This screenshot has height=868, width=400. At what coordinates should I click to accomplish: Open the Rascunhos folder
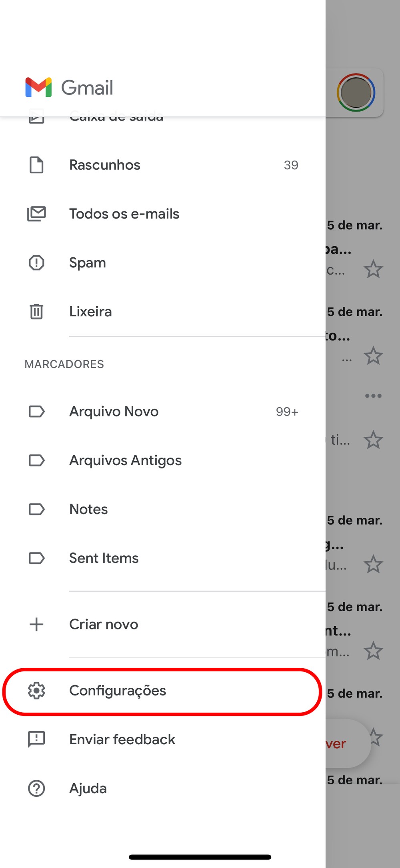105,165
